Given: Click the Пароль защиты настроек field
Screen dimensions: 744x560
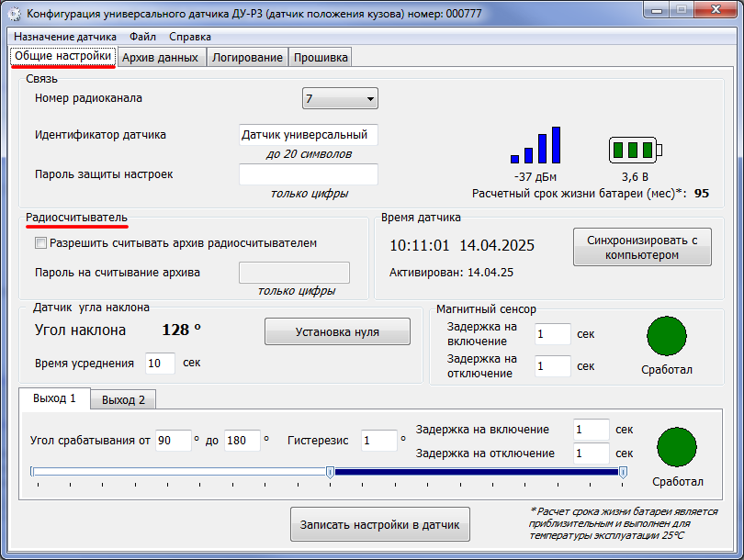Looking at the screenshot, I should click(x=309, y=174).
